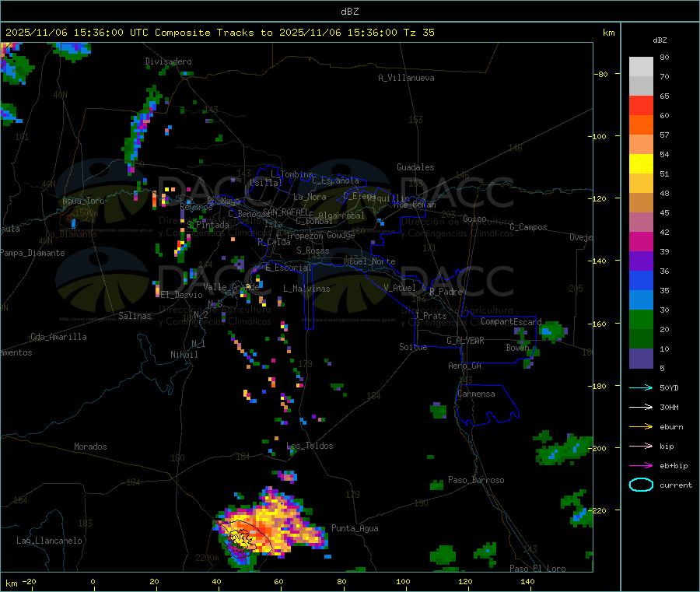Click the orange 57 dBZ color swatch
The width and height of the screenshot is (700, 592).
(x=641, y=125)
